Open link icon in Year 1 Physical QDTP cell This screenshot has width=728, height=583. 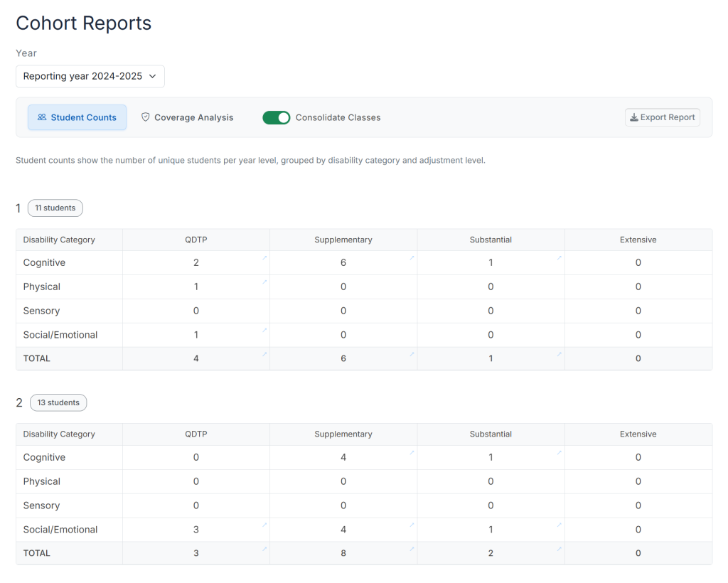point(264,282)
